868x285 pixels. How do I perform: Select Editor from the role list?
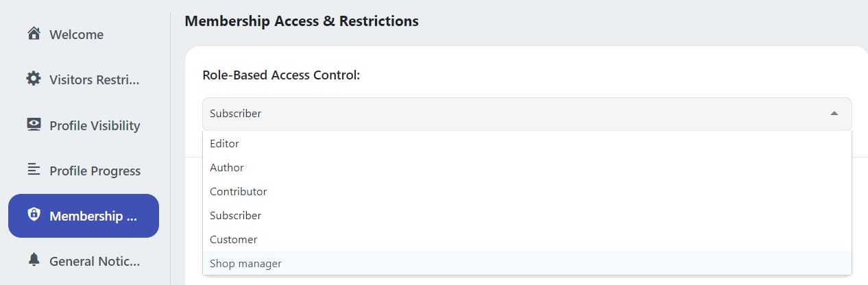[x=224, y=144]
